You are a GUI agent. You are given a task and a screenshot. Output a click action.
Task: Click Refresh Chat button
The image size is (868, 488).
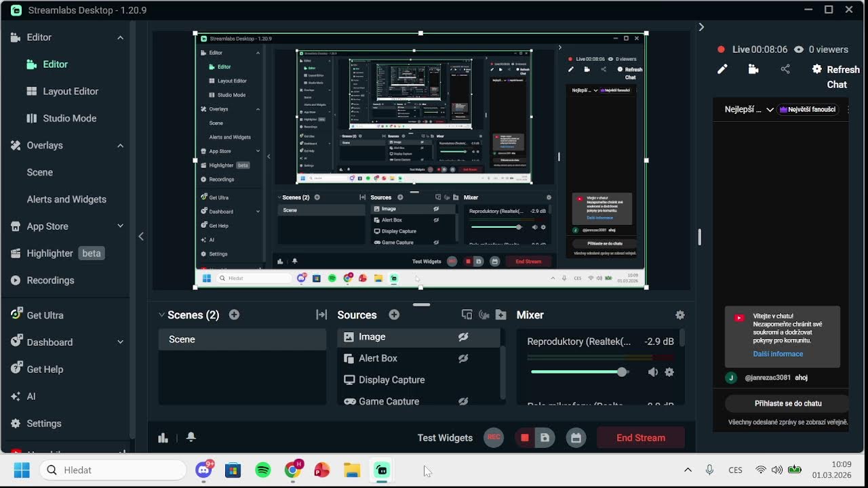(x=836, y=77)
